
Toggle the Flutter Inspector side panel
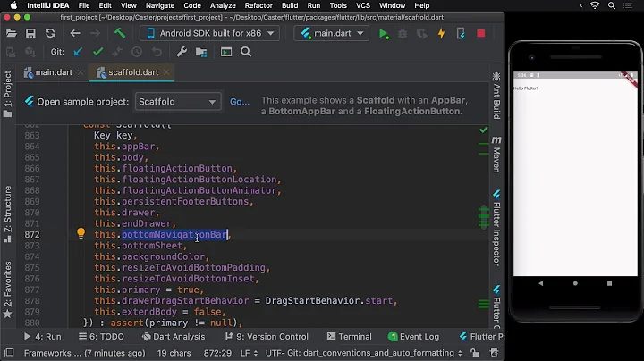(x=496, y=228)
